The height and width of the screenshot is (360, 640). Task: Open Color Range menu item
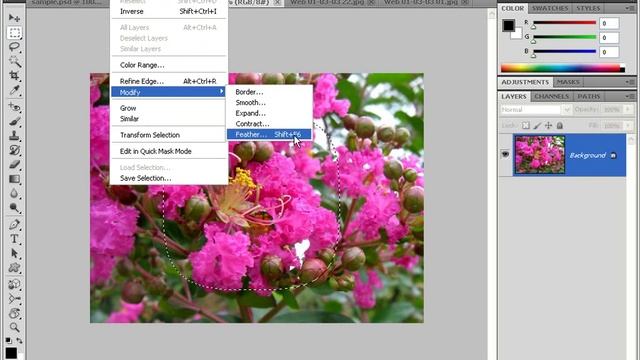pyautogui.click(x=169, y=65)
